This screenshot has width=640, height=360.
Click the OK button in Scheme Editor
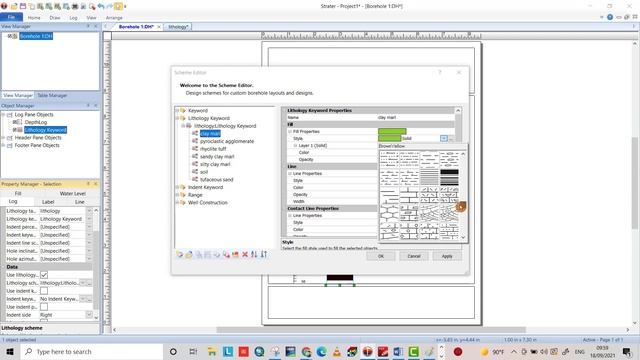click(380, 256)
